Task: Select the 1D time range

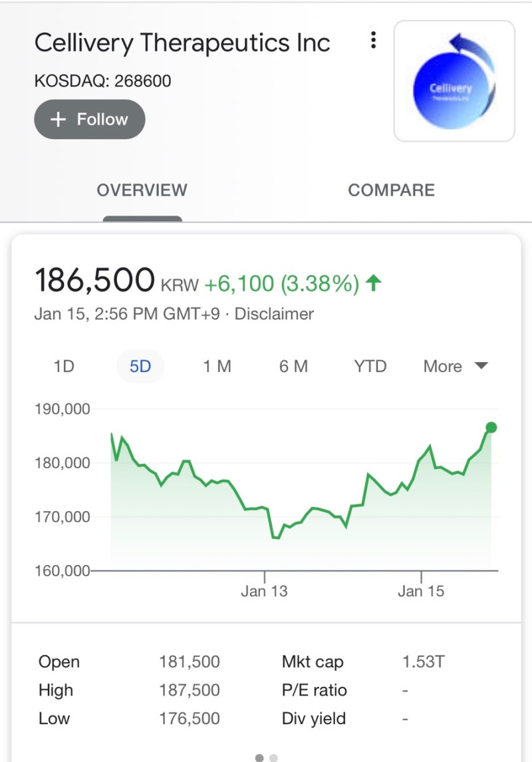Action: click(64, 366)
